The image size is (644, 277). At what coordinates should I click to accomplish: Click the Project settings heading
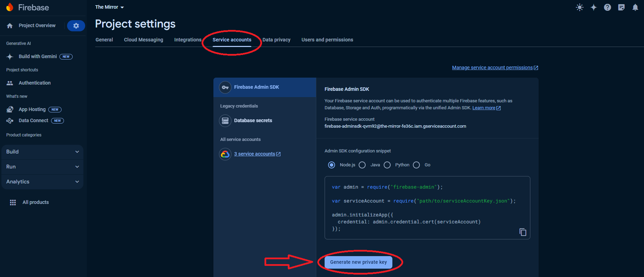[x=135, y=24]
